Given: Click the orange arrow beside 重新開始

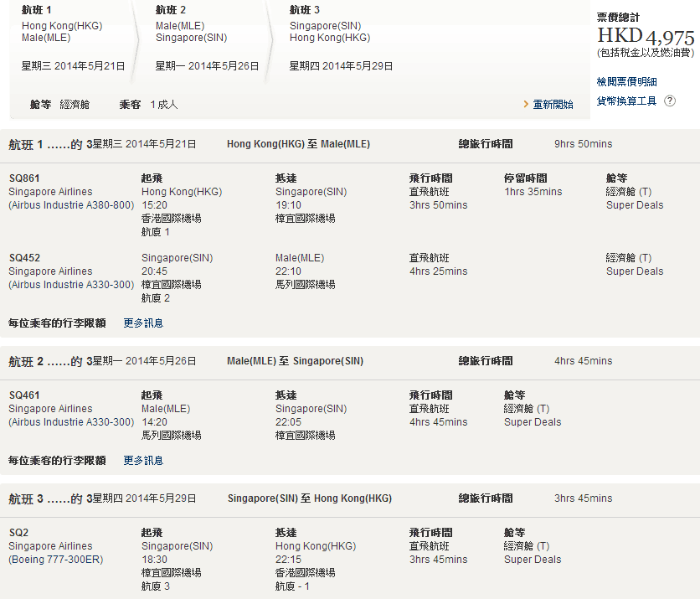Looking at the screenshot, I should [526, 105].
